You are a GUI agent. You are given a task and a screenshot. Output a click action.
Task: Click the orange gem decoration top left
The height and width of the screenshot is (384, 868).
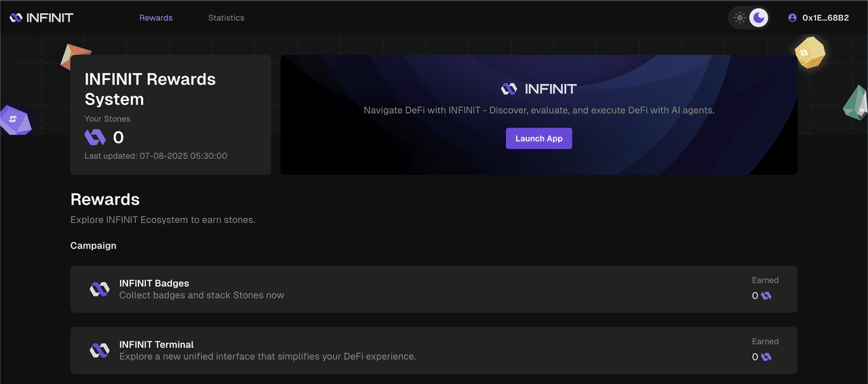coord(75,57)
